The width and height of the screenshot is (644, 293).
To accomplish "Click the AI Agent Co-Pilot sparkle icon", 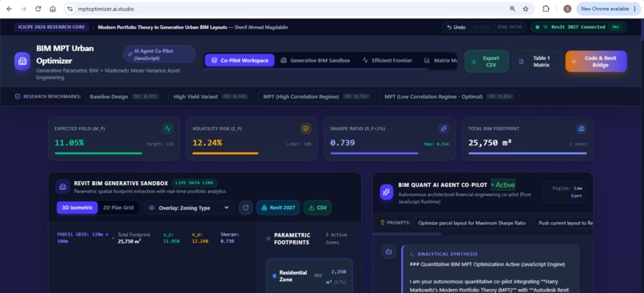I will [x=387, y=192].
